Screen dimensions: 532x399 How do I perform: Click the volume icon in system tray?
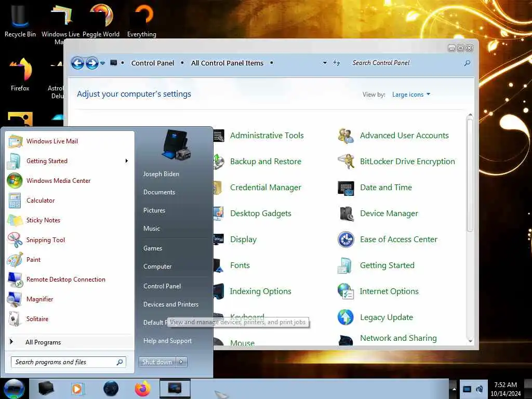coord(480,389)
